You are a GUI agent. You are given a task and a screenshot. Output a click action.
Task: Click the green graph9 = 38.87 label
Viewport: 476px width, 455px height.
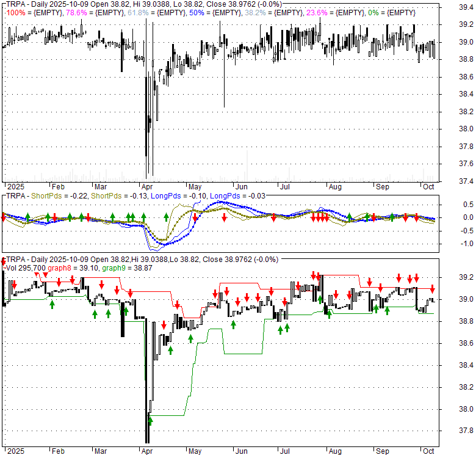127,268
